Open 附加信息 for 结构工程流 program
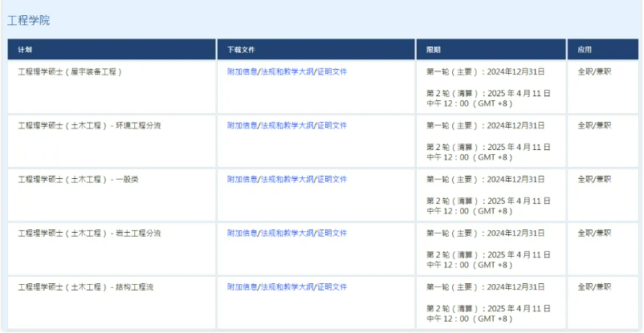Viewport: 644px width, 333px height. [x=242, y=286]
